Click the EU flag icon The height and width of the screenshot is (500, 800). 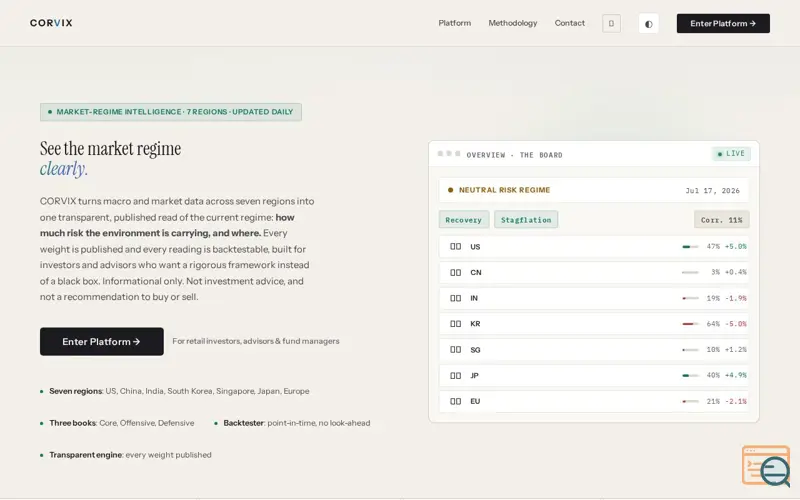pos(456,401)
